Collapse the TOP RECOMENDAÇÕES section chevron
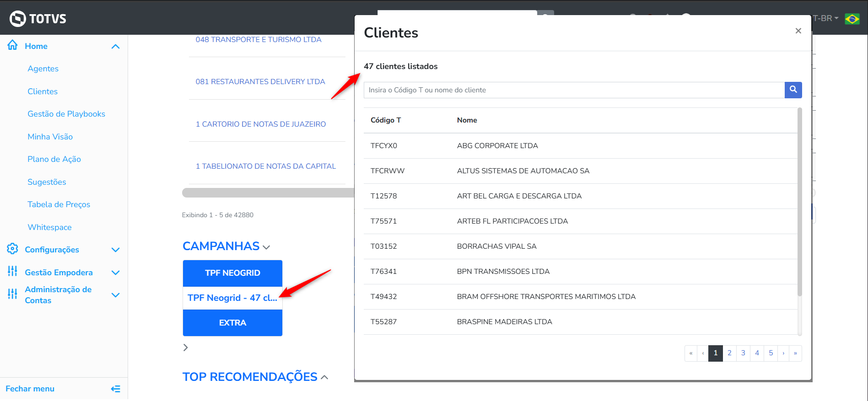 point(324,377)
